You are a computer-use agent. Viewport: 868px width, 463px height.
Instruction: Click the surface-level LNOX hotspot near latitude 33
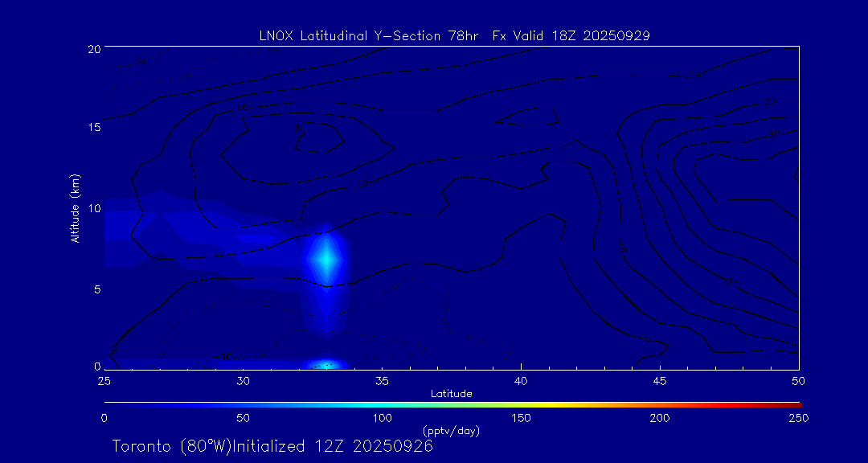coord(326,365)
